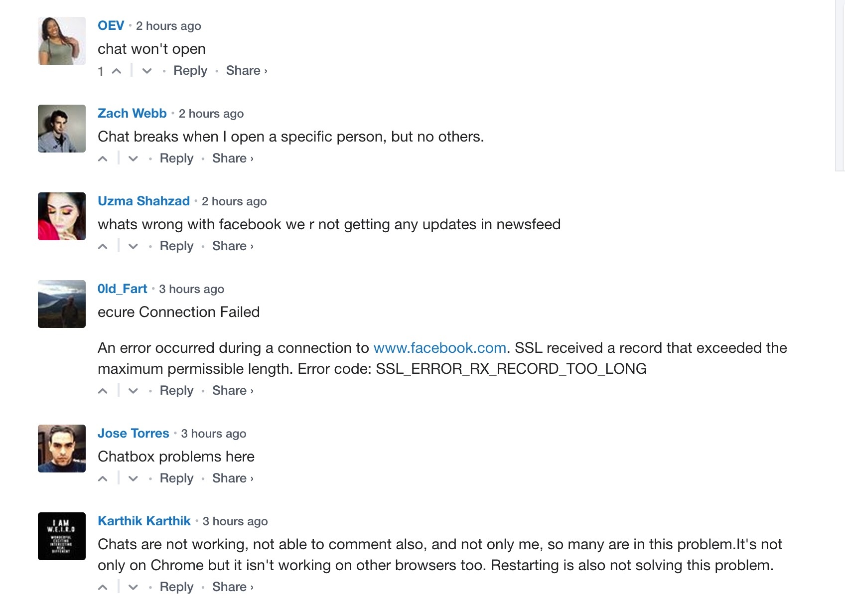Downvote Uzma Shahzad's newsfeed comment
Screen dimensions: 845x616
click(x=133, y=247)
